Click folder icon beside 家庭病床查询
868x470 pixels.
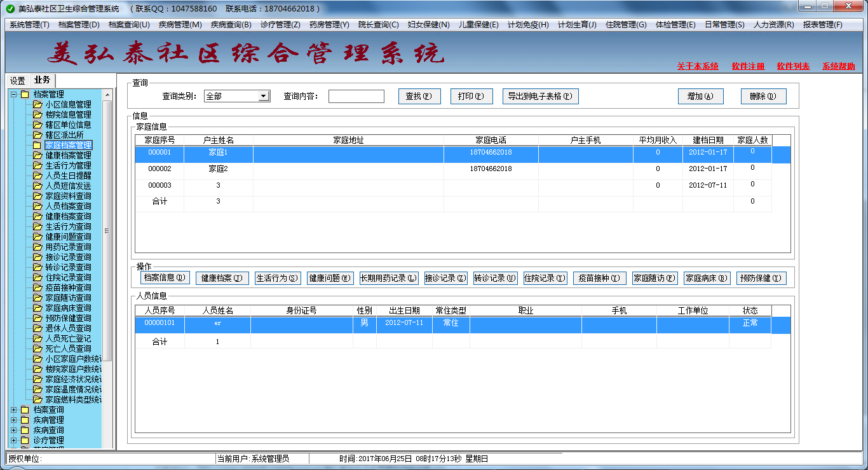37,308
